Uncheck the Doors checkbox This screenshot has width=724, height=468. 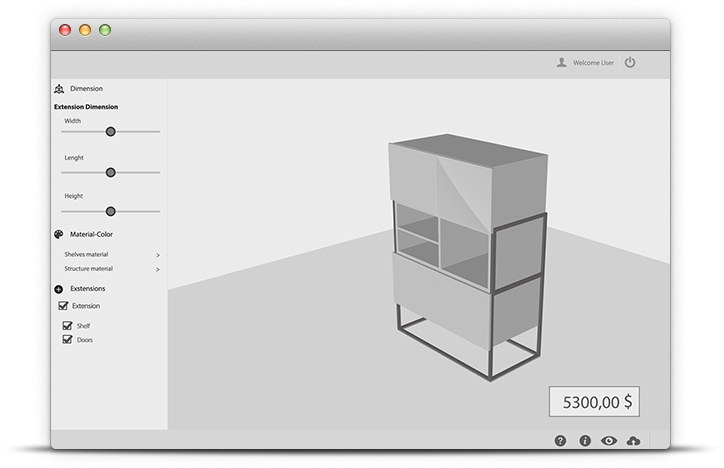point(67,340)
